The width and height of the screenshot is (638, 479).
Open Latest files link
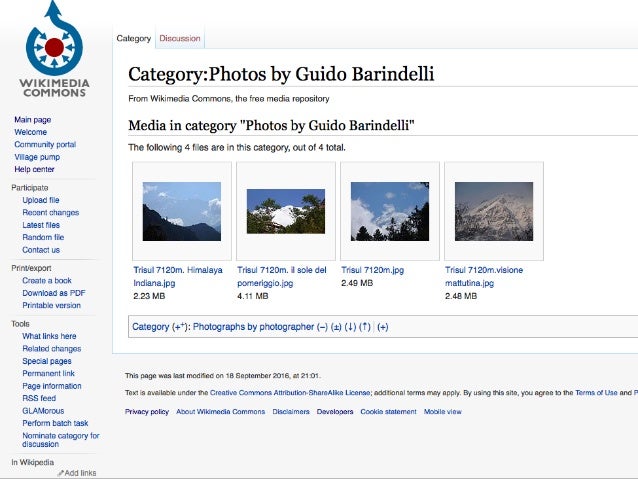point(41,225)
